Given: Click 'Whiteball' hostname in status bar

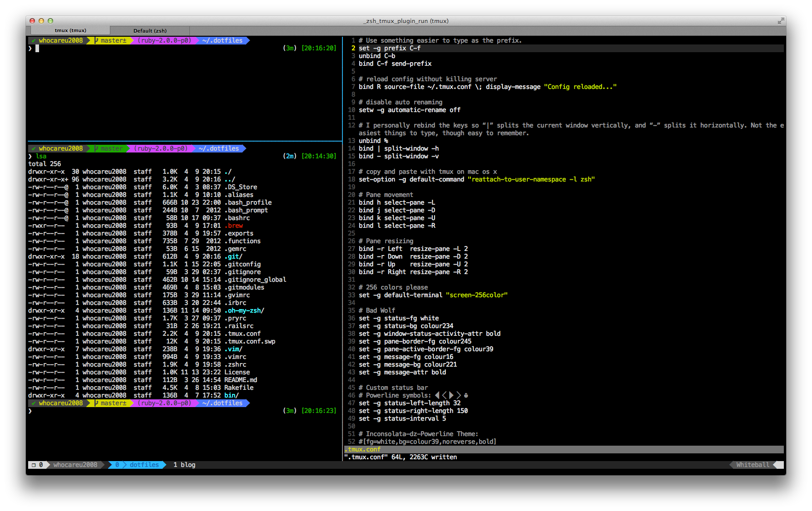Looking at the screenshot, I should (x=753, y=465).
